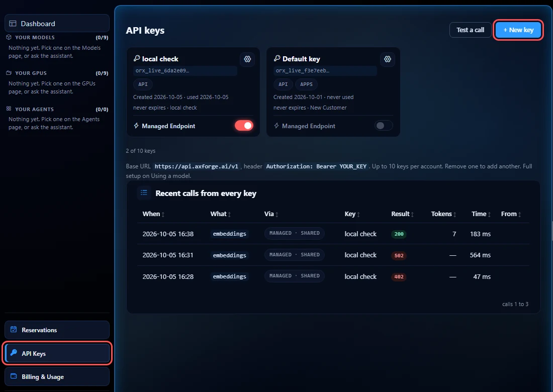This screenshot has width=553, height=392.
Task: Sort recent calls by When column
Action: click(153, 214)
